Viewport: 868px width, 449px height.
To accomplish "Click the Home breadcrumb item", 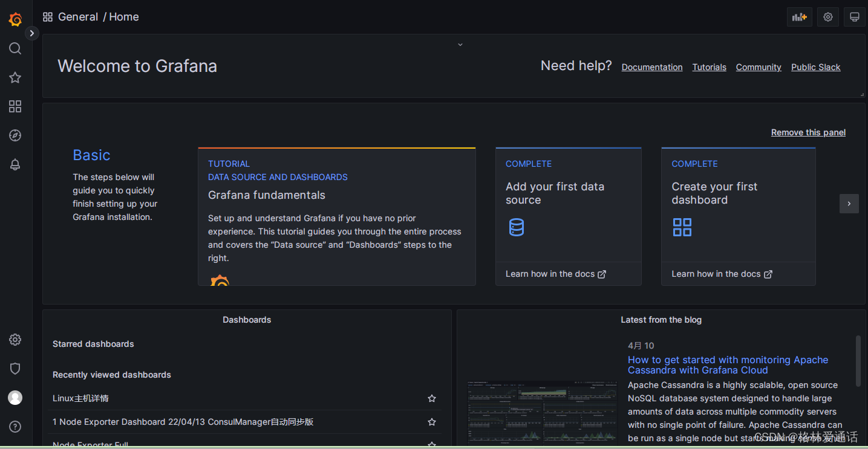I will pyautogui.click(x=123, y=16).
